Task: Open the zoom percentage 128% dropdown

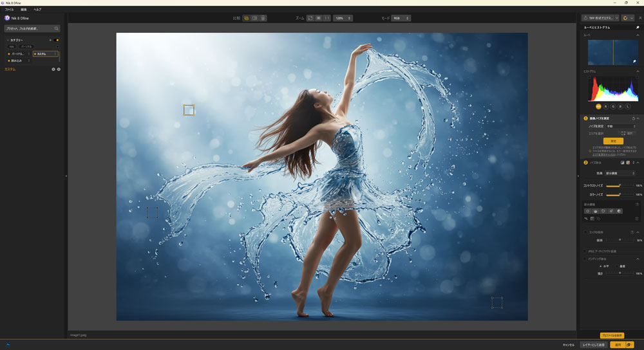Action: (343, 18)
